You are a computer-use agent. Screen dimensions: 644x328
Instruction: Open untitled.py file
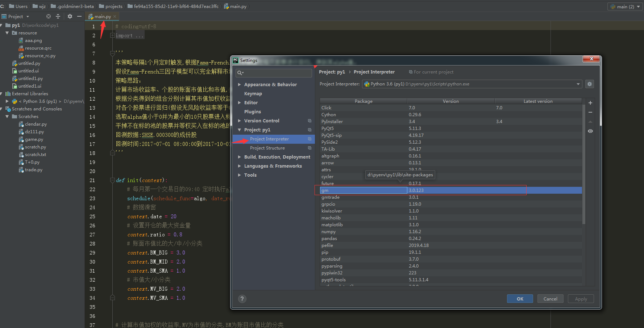point(29,63)
